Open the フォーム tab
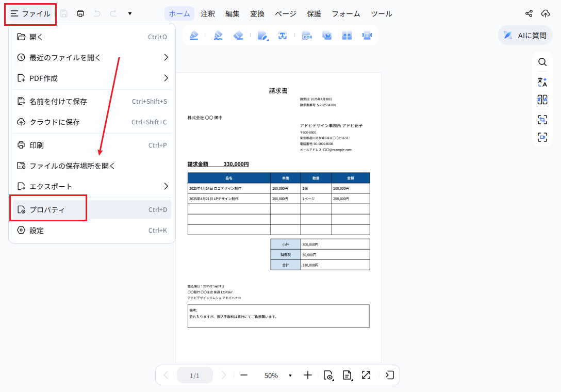561x392 pixels. pyautogui.click(x=345, y=13)
